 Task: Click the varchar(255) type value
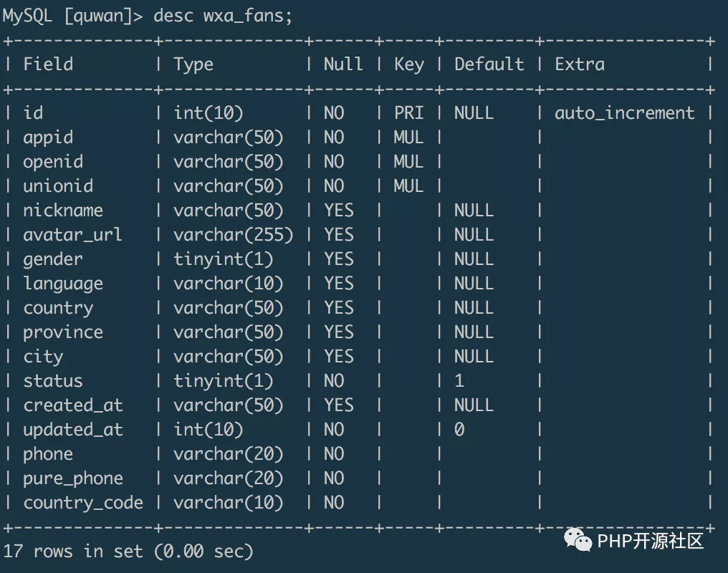click(233, 235)
